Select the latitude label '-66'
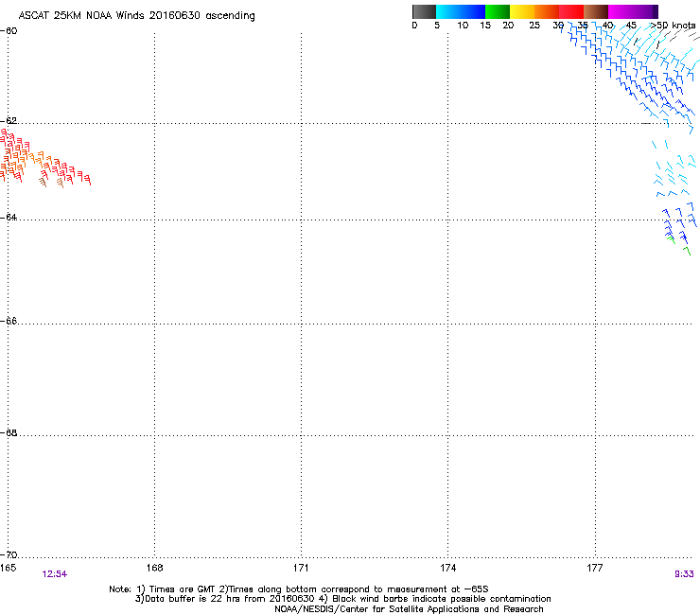The width and height of the screenshot is (700, 615). point(9,321)
